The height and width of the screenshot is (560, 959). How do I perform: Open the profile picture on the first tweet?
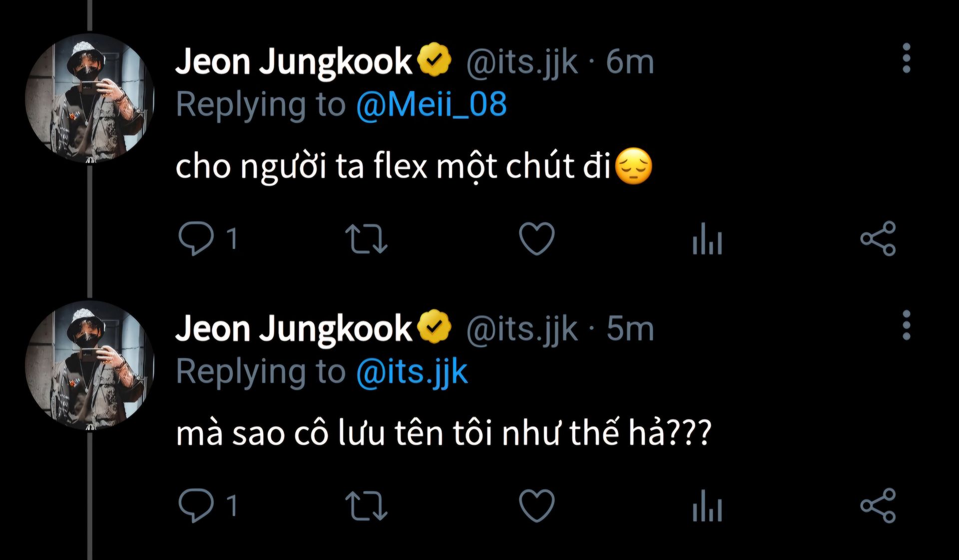[x=90, y=98]
